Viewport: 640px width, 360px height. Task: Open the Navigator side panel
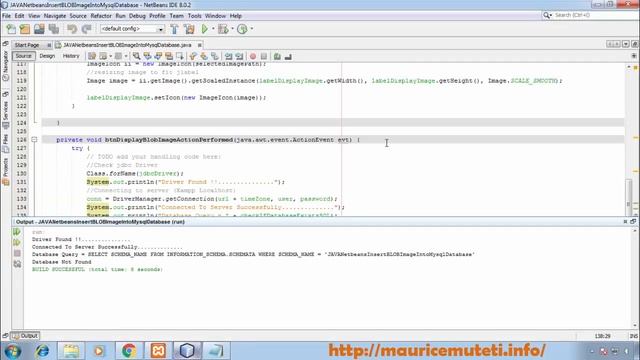6,65
